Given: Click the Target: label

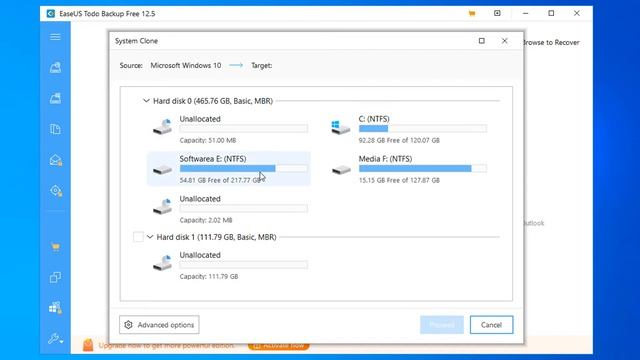Looking at the screenshot, I should tap(262, 65).
